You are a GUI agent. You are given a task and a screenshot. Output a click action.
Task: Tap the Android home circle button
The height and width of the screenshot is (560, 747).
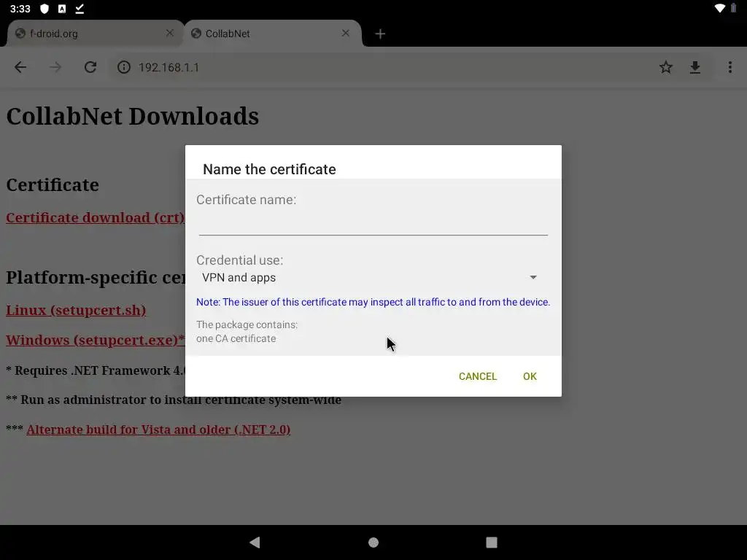pos(373,542)
